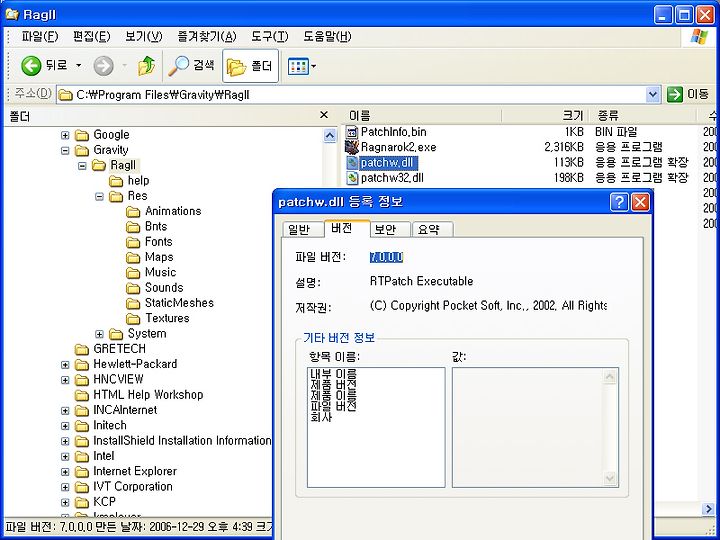
Task: Click the 이동 go button
Action: click(x=687, y=95)
